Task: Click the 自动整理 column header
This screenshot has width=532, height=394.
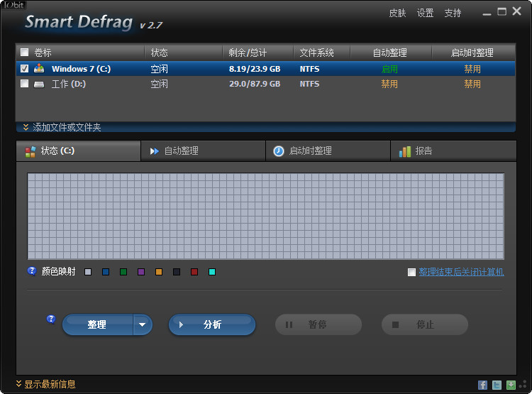Action: point(390,53)
